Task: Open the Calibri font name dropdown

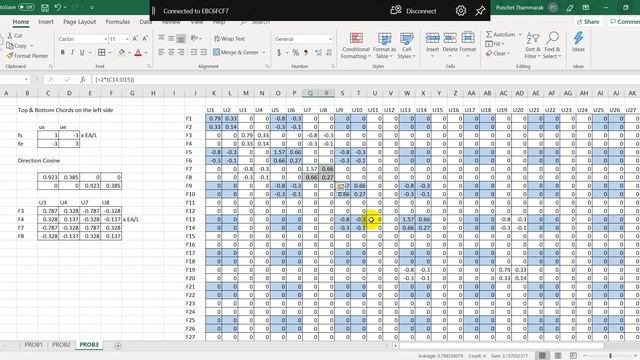Action: 105,39
